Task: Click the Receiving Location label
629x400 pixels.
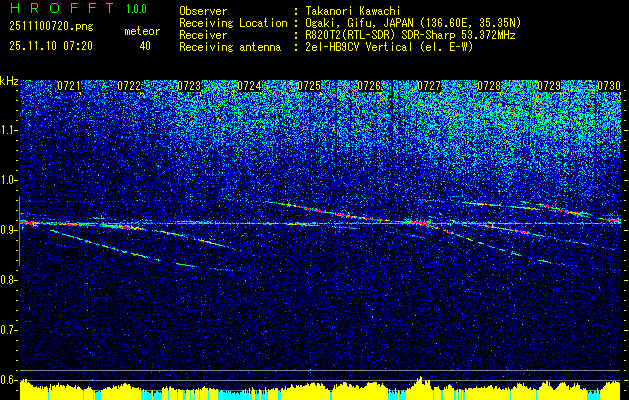Action: [233, 23]
